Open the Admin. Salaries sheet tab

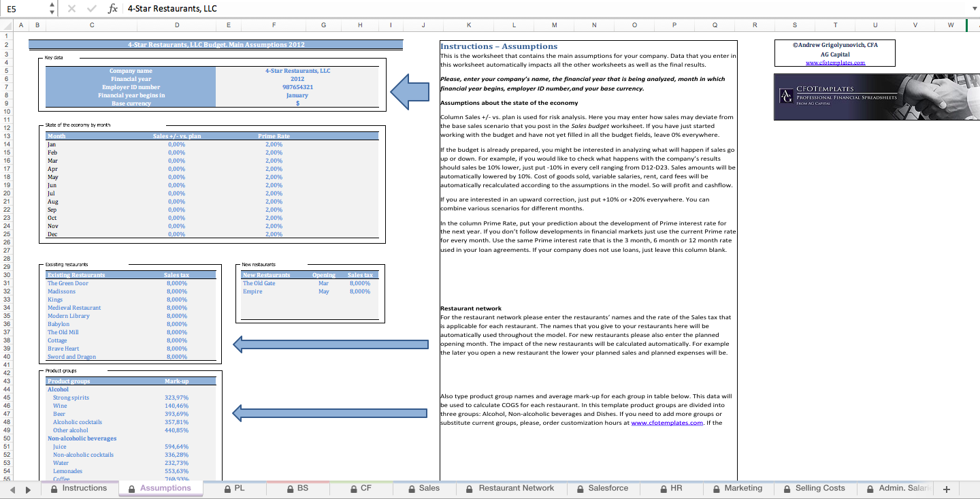point(896,488)
